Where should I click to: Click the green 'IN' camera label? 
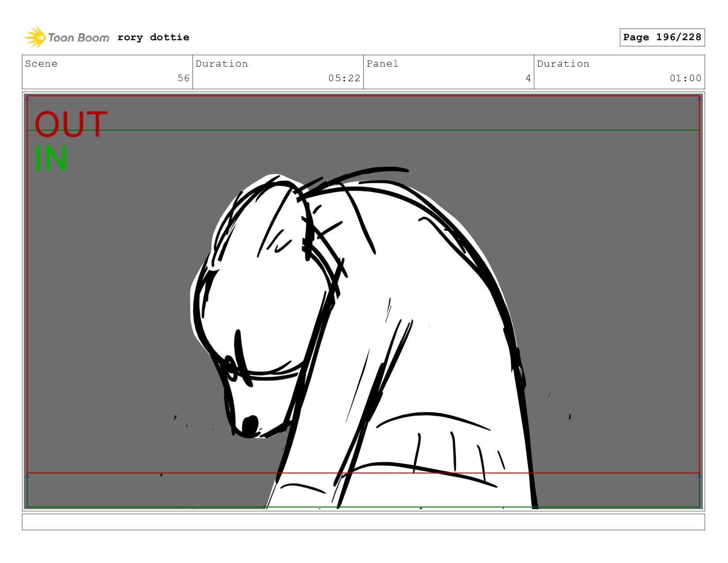(51, 158)
